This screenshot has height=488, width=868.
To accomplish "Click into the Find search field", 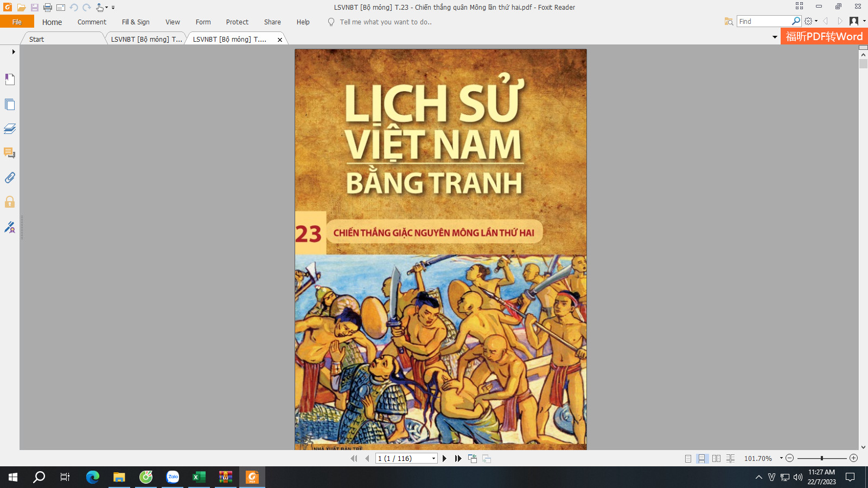I will (764, 21).
